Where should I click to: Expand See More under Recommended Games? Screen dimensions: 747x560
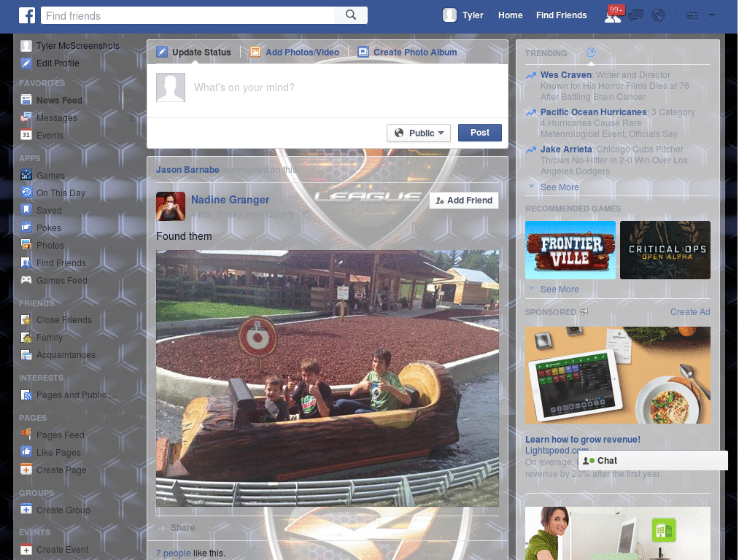[559, 289]
